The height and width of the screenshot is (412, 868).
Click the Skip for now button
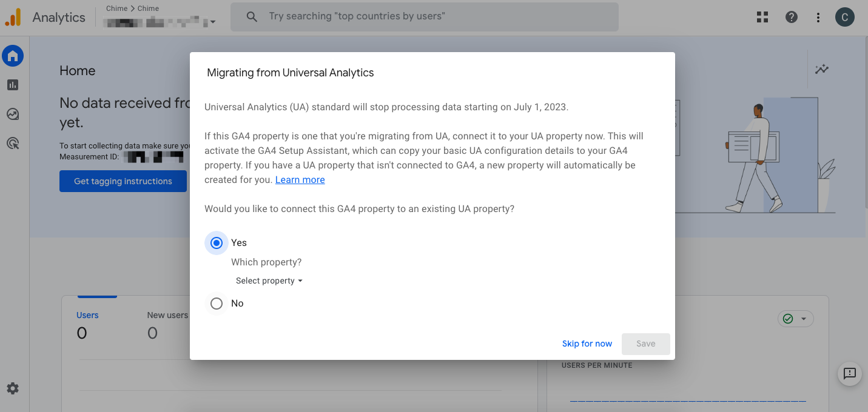[x=587, y=344]
